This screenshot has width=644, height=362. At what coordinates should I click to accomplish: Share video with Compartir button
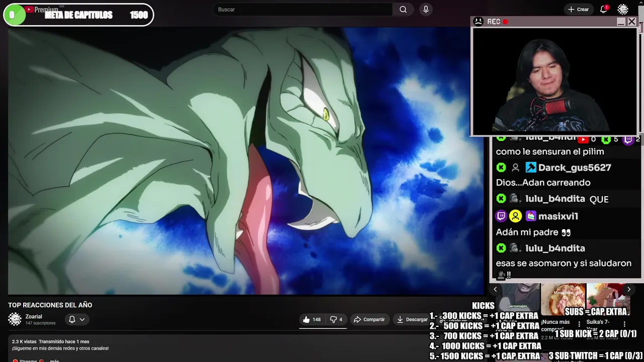[x=369, y=319]
